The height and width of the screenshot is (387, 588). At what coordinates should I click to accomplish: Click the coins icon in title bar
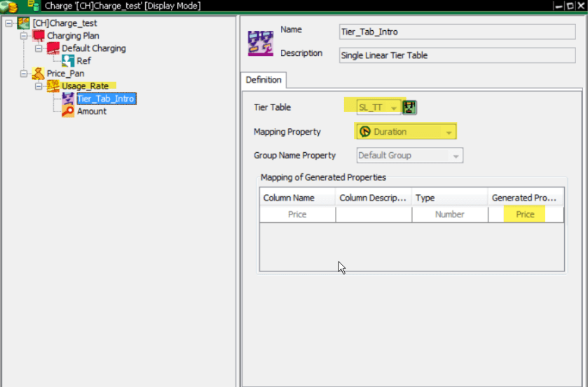[x=8, y=6]
